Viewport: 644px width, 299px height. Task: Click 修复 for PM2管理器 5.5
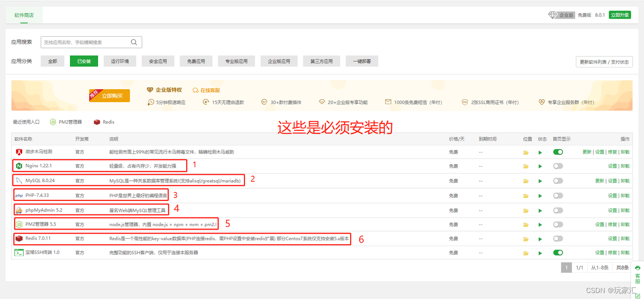(612, 225)
